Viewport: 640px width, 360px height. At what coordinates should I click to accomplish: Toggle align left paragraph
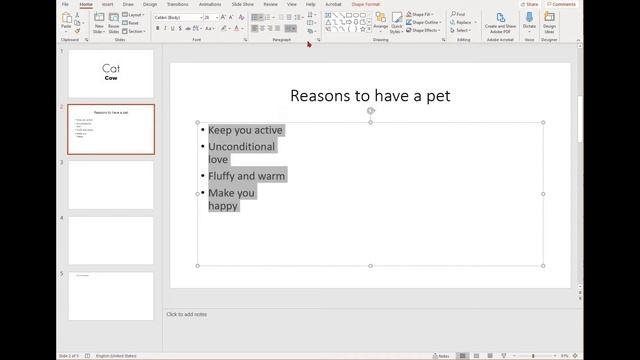tap(255, 29)
